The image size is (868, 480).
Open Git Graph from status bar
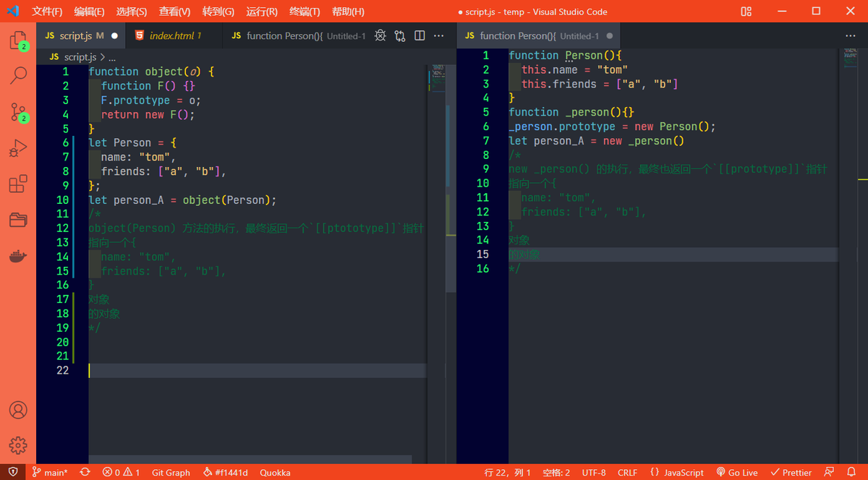(171, 473)
